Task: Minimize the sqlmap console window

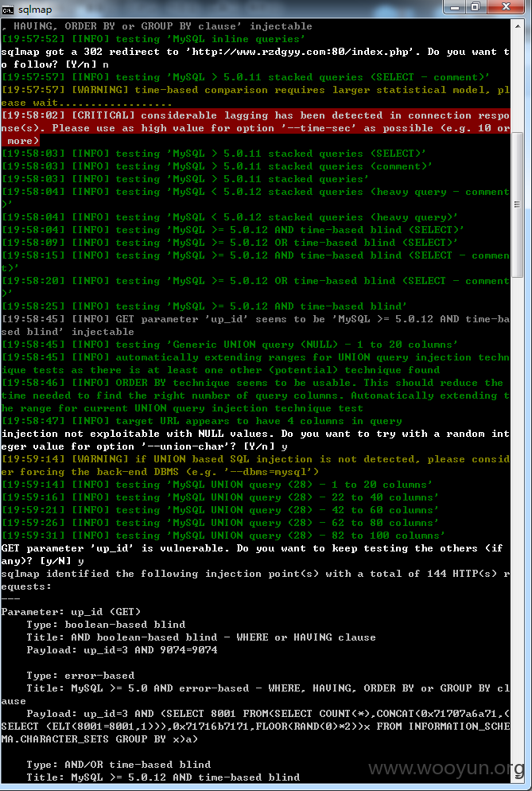Action: pyautogui.click(x=456, y=7)
